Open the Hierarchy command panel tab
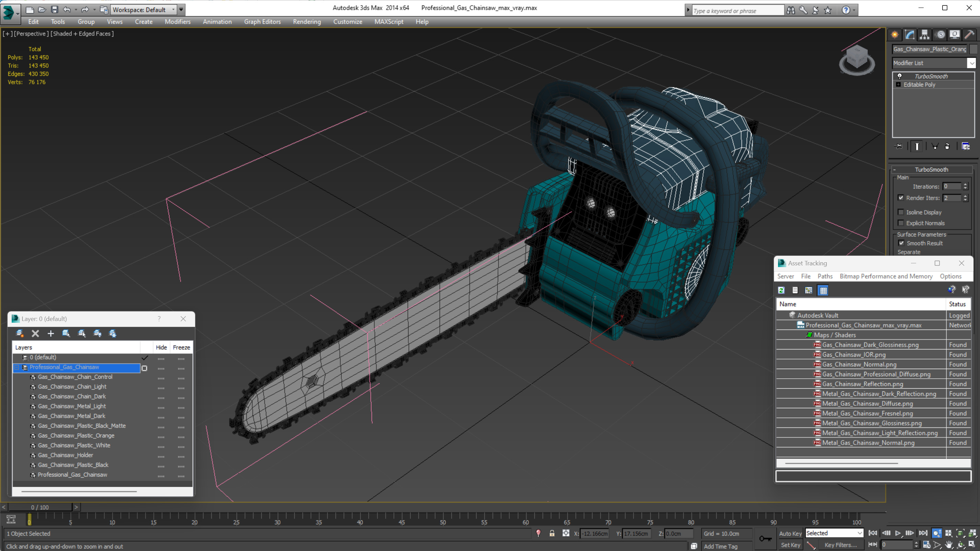980x551 pixels. point(924,35)
